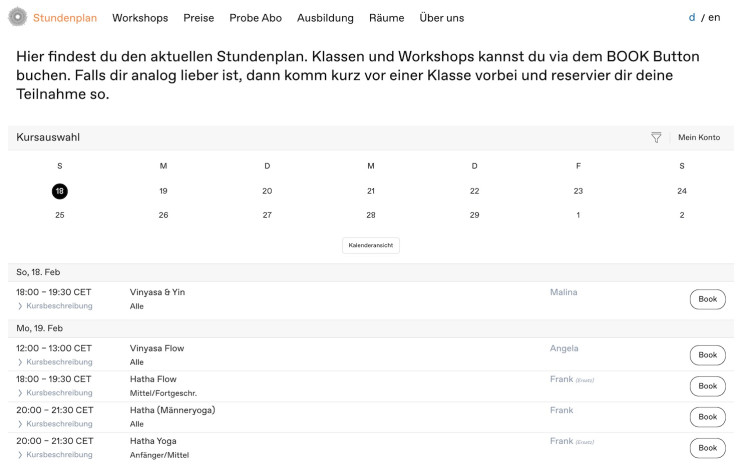Book the Vinyasa & Yin class
This screenshot has height=464, width=742.
point(707,299)
